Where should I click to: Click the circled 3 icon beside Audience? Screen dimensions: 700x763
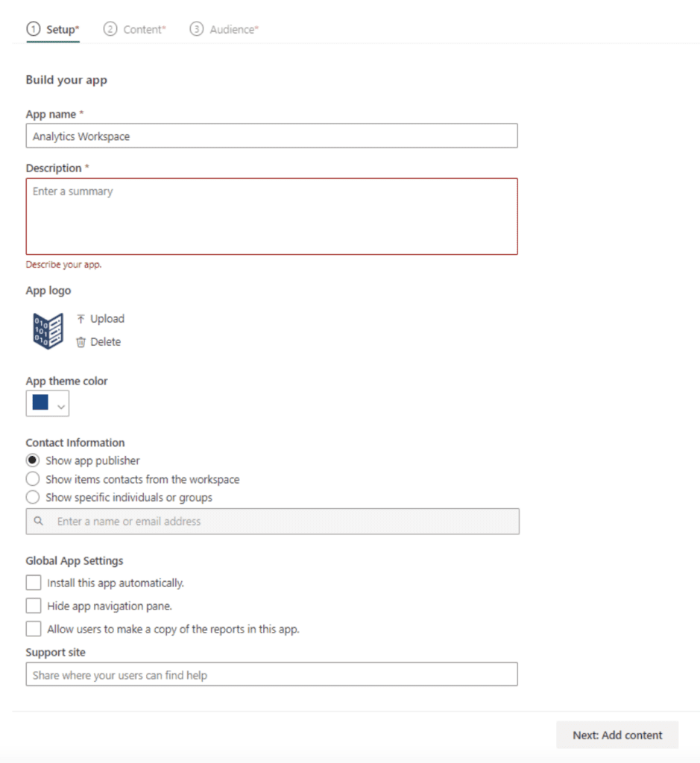coord(195,29)
